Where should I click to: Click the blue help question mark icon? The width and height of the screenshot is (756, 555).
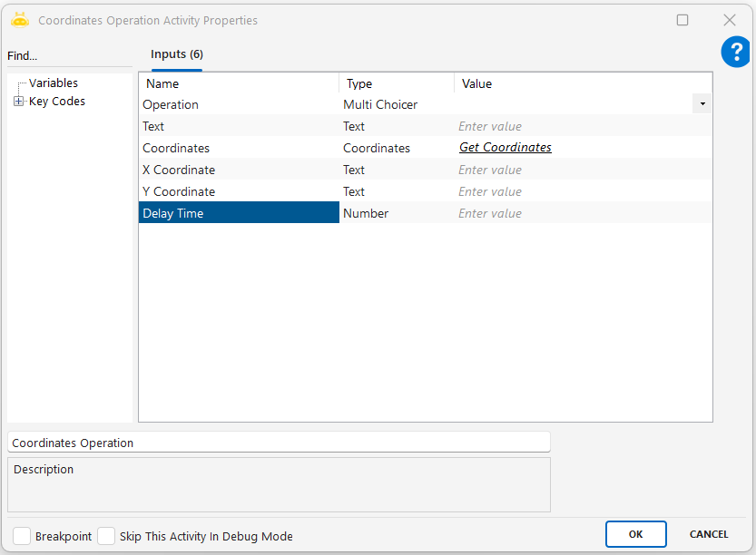point(735,52)
